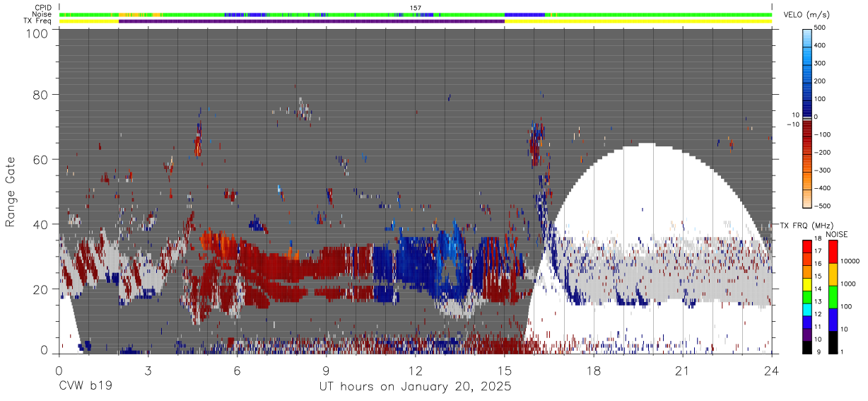Click the "15" tick on UT hours axis
Screen dimensions: 868x401
tap(505, 370)
